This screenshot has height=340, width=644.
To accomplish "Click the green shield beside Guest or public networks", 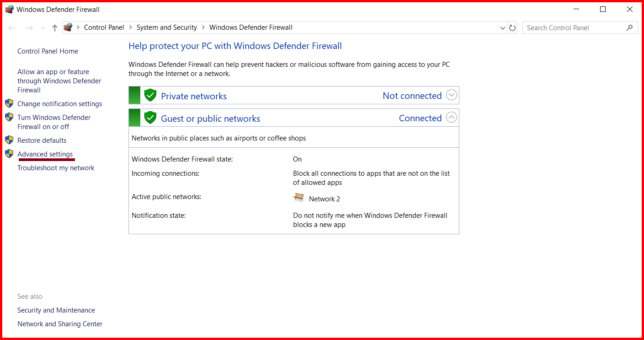I will coord(150,117).
